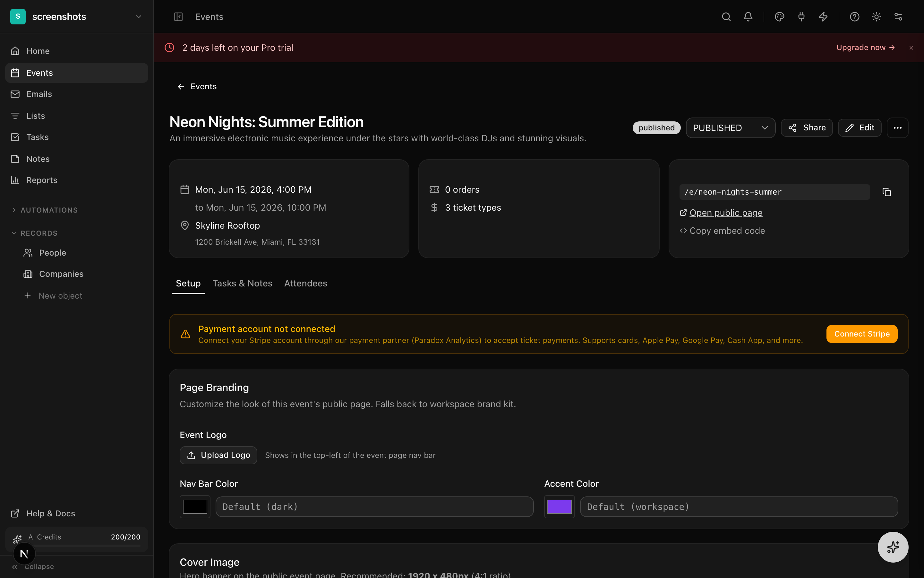924x578 pixels.
Task: Select Events in the sidebar
Action: tap(76, 73)
